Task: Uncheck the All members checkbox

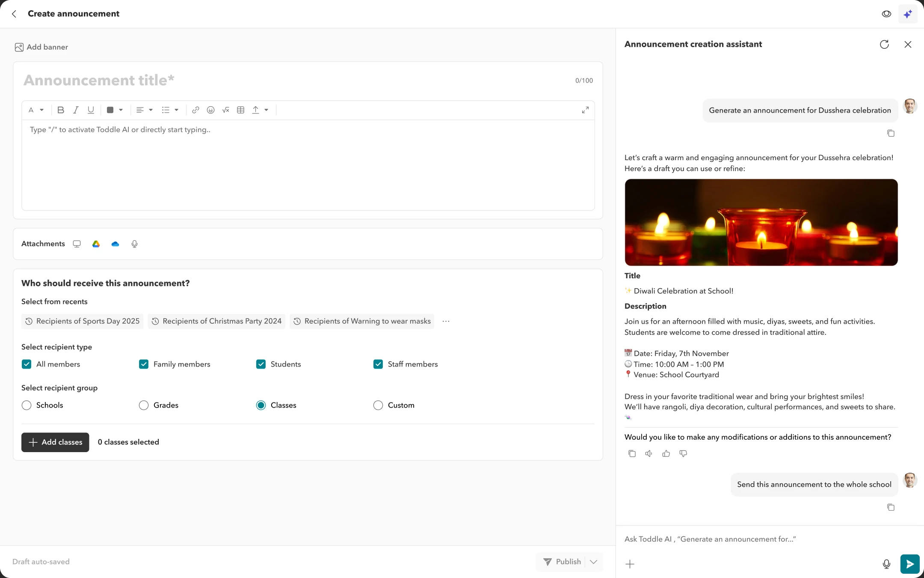Action: coord(27,364)
